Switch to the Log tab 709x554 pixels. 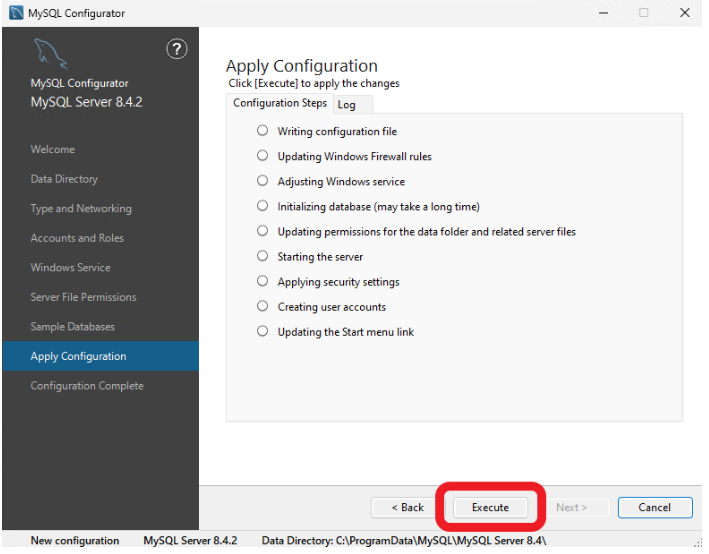pyautogui.click(x=347, y=105)
